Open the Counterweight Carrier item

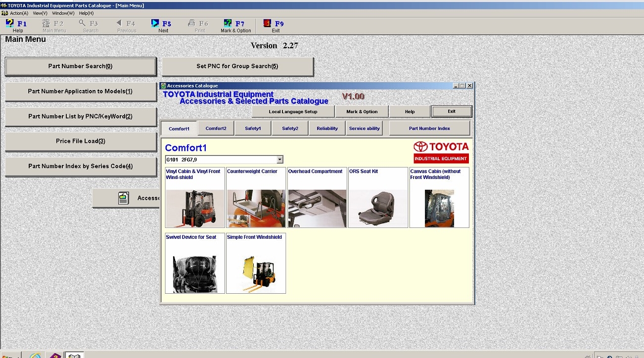coord(256,198)
